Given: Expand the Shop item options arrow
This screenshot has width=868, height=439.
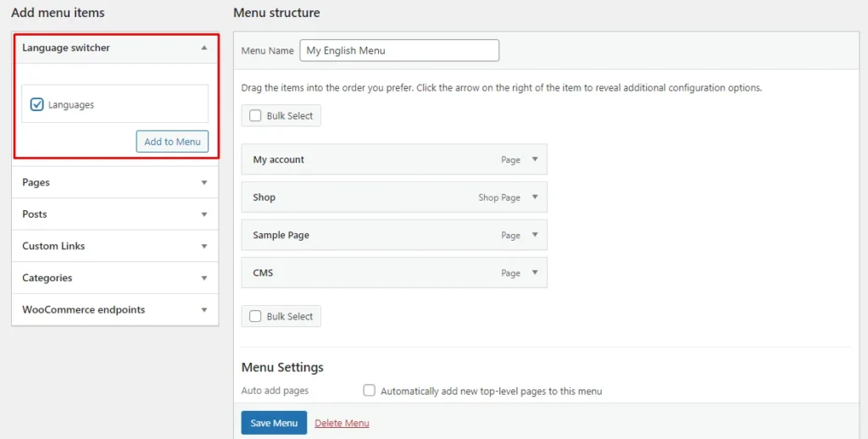Looking at the screenshot, I should point(534,197).
